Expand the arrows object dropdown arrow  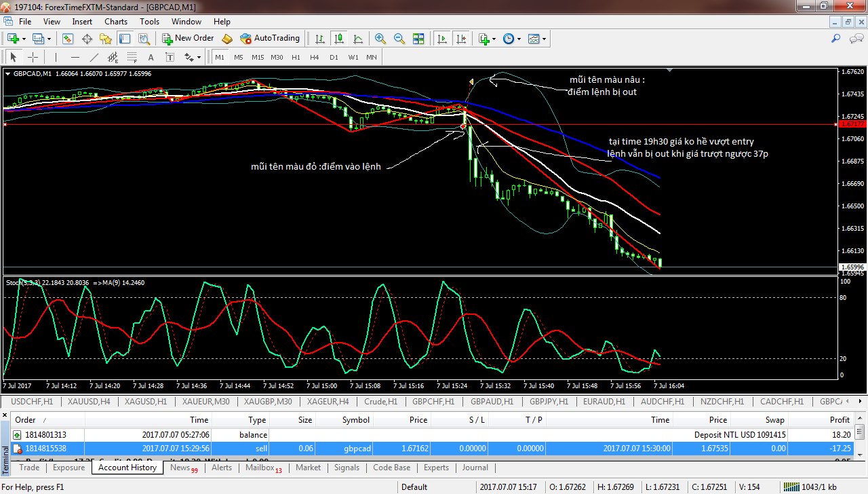(199, 57)
